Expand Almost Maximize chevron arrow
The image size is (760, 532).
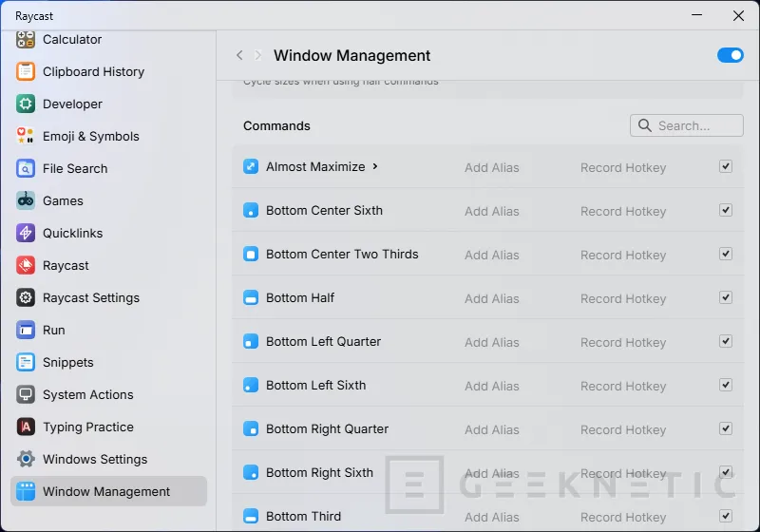point(375,166)
